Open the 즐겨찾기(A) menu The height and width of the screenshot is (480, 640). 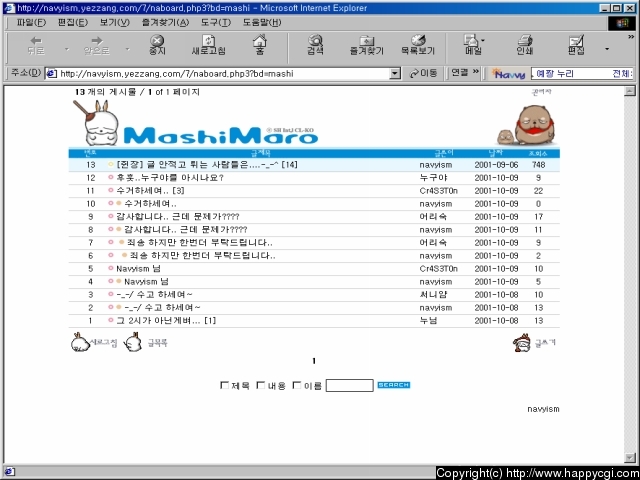pos(165,22)
